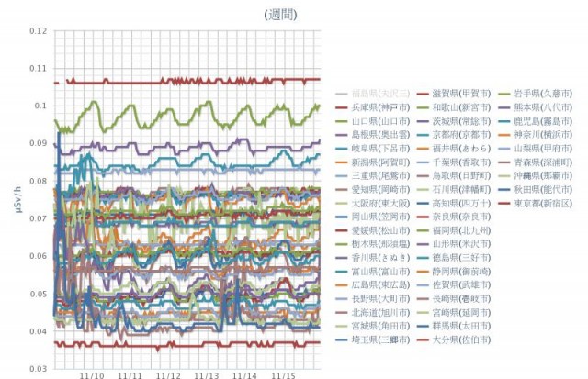Click the 石川県(津幡町) legend label
Screen dimensions: 588x379
461,189
